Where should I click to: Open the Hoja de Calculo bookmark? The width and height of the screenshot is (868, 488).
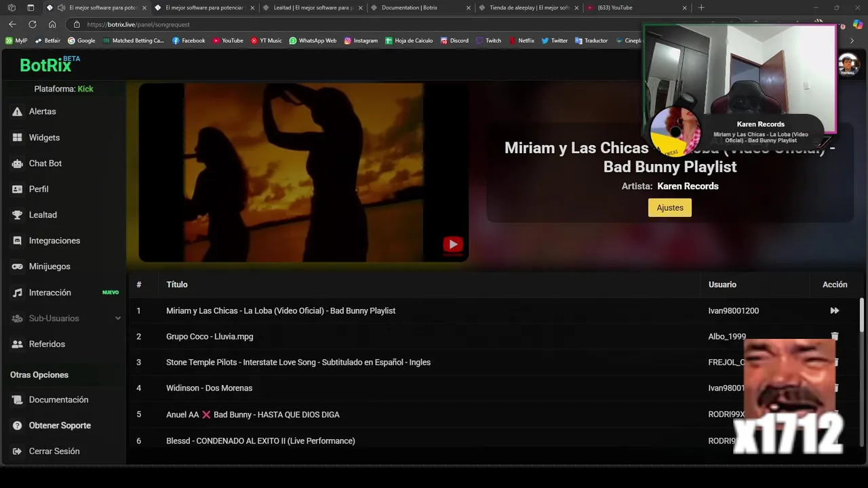(x=409, y=41)
